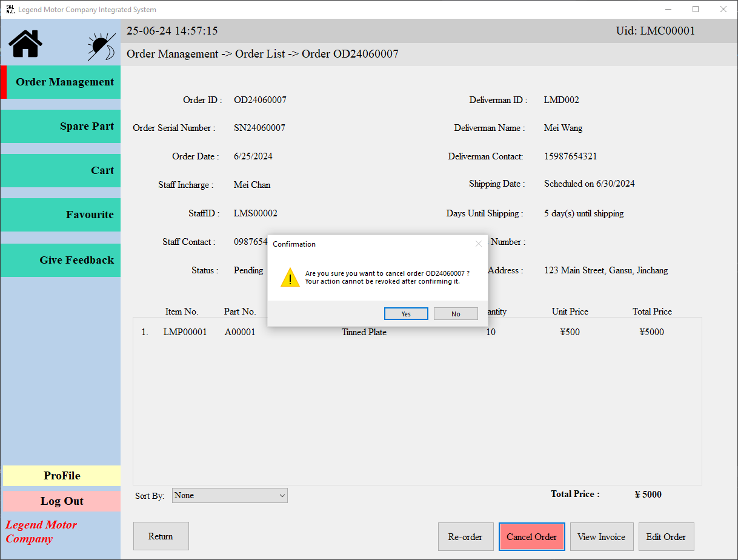Image resolution: width=738 pixels, height=560 pixels.
Task: Open the Favourite section
Action: [x=61, y=215]
